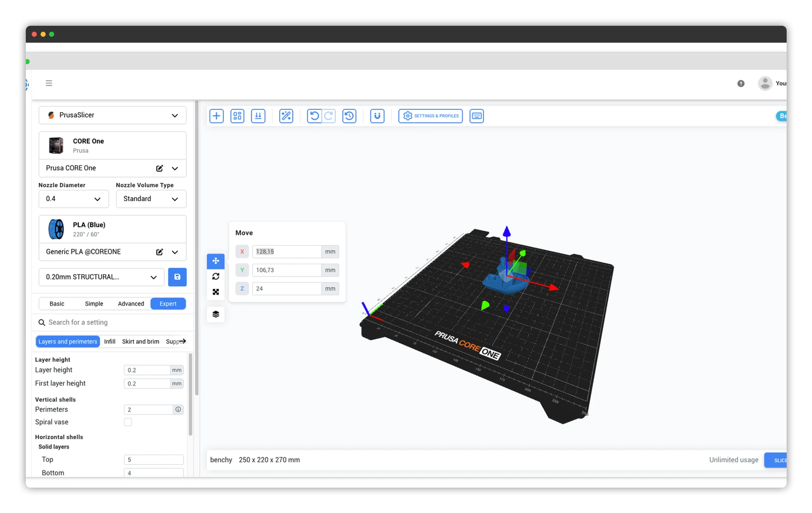This screenshot has width=812, height=513.
Task: Toggle the Spiral vase checkbox
Action: click(128, 422)
